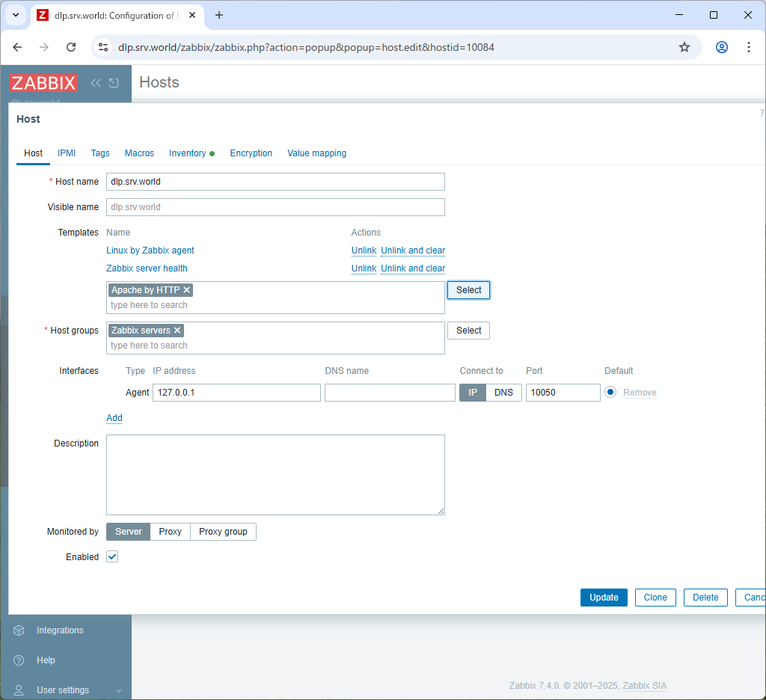Open the Zabbix server health template link

tap(147, 268)
